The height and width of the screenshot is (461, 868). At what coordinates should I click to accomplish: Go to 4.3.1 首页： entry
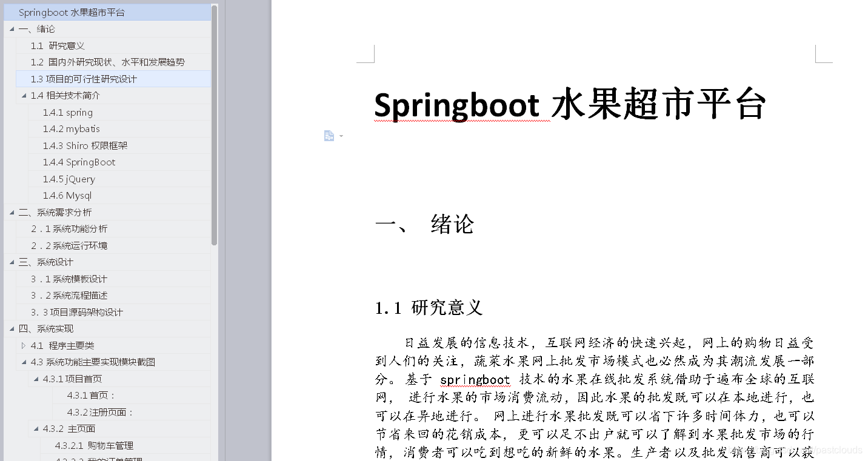tap(132, 396)
